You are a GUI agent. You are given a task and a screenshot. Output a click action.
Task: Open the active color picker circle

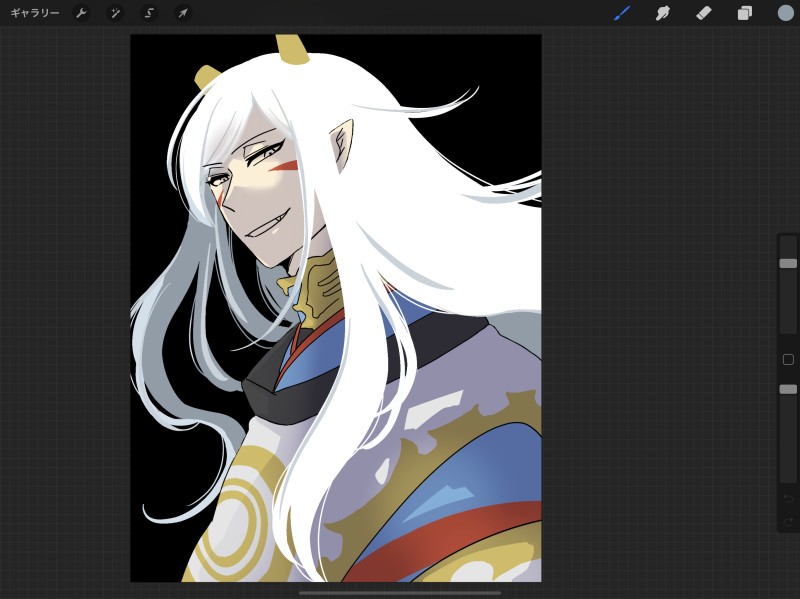pos(786,13)
